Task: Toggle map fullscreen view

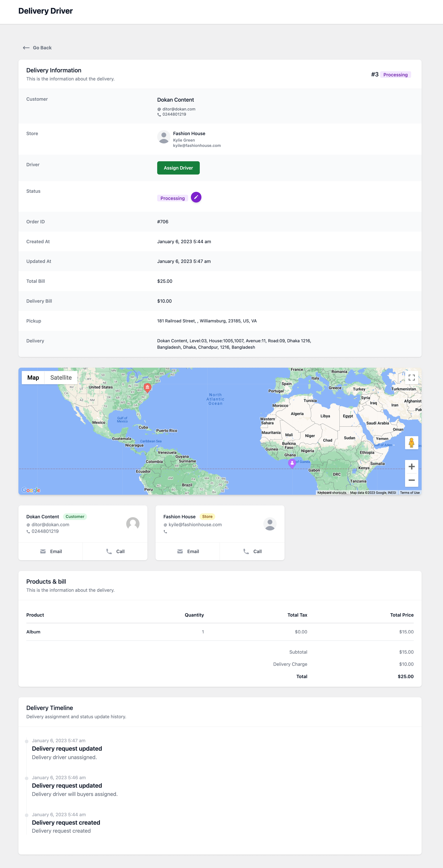Action: coord(411,378)
